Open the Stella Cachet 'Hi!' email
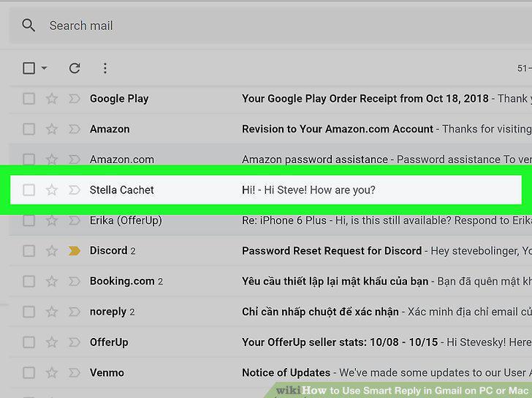This screenshot has width=532, height=398. [266, 189]
